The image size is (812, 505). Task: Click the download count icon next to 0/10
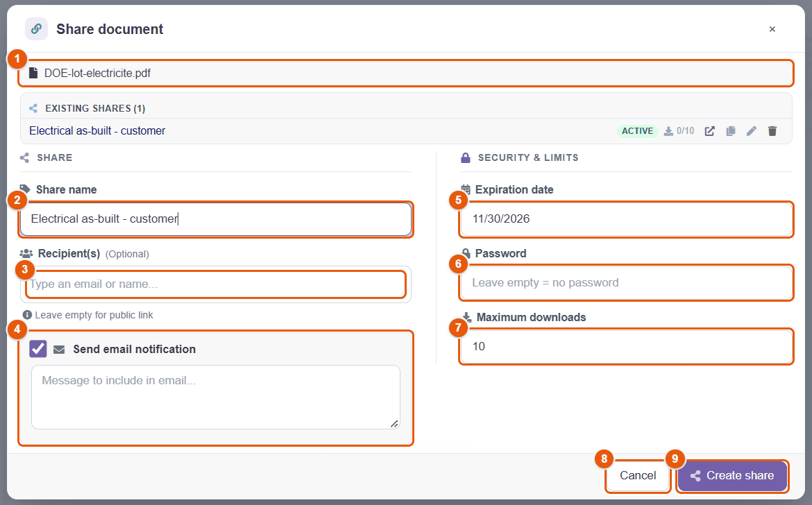(668, 131)
